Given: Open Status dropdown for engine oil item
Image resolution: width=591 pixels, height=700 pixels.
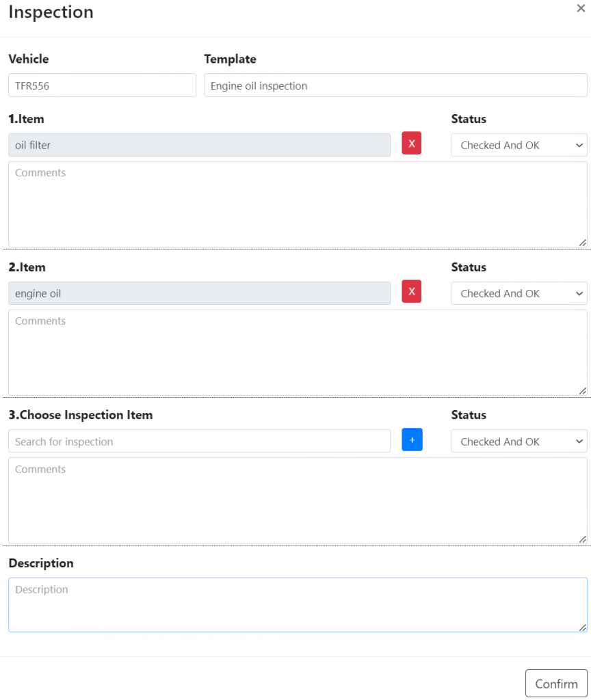Looking at the screenshot, I should tap(519, 293).
